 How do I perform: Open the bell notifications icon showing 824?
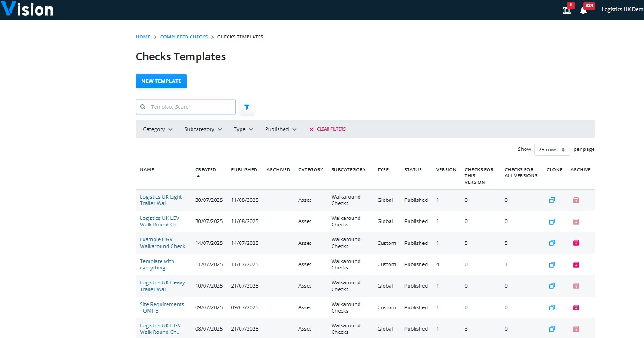pyautogui.click(x=583, y=10)
